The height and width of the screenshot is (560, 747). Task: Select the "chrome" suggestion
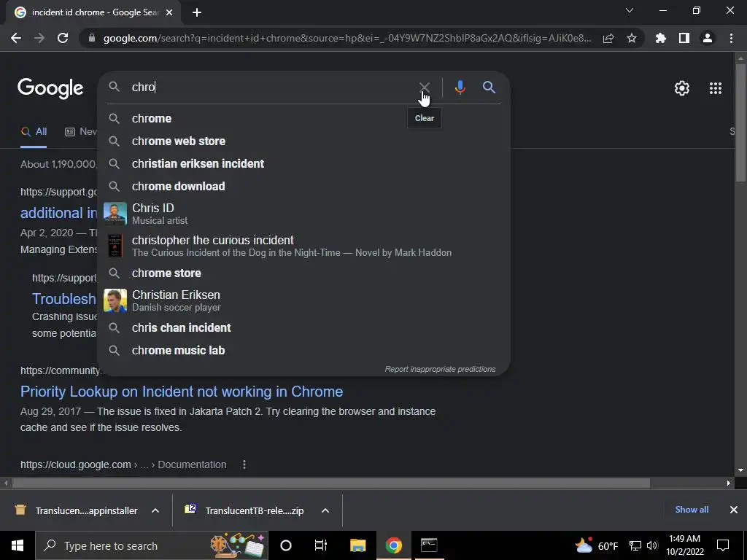tap(304, 119)
